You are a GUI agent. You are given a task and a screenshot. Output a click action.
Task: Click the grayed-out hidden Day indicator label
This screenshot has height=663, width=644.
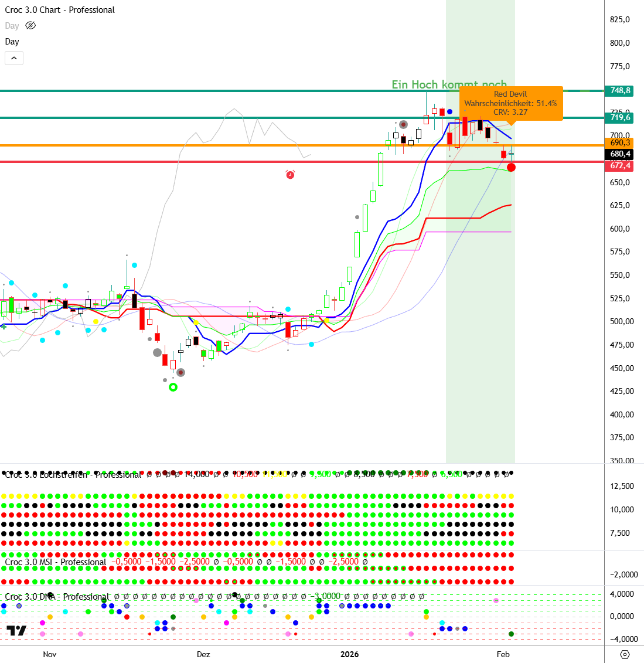12,26
